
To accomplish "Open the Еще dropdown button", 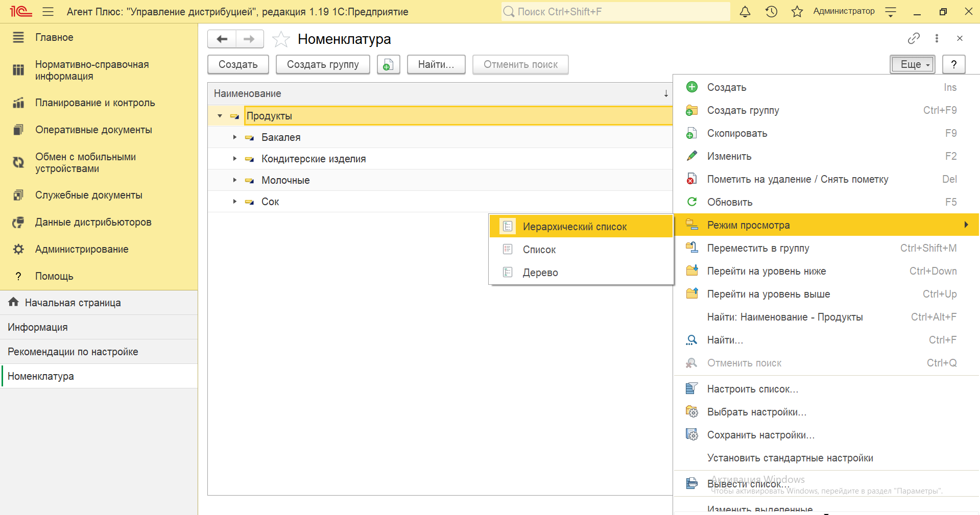I will point(913,64).
